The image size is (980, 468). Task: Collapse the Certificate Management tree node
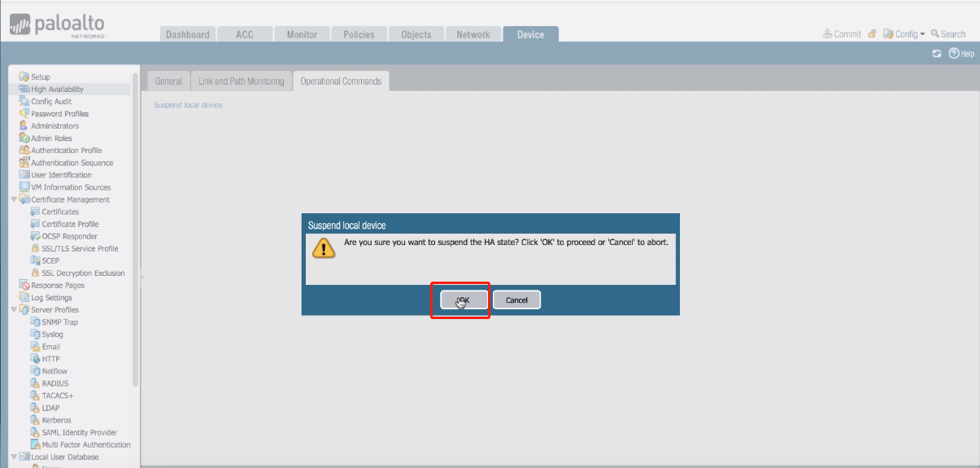[14, 199]
